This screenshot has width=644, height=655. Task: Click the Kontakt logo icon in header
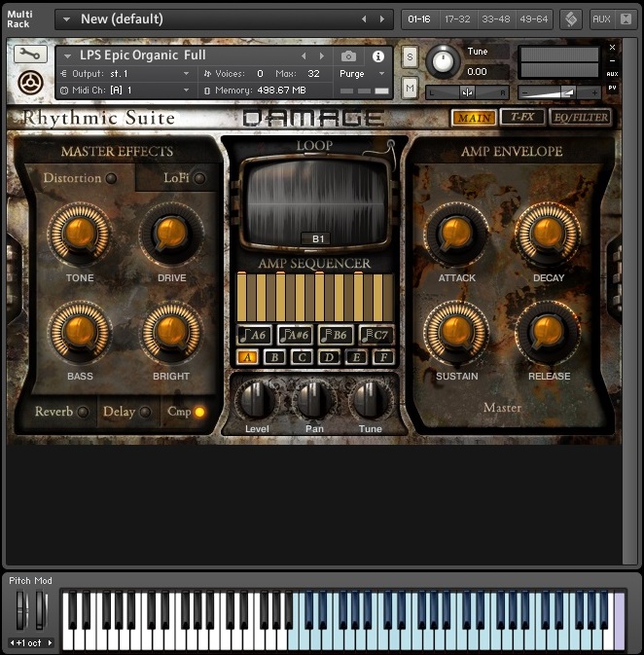click(570, 19)
